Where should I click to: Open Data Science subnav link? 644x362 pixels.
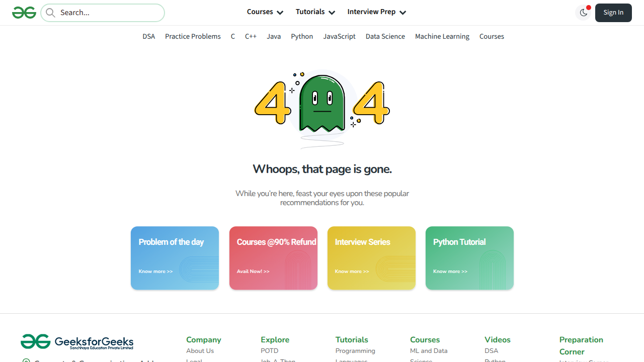coord(385,36)
